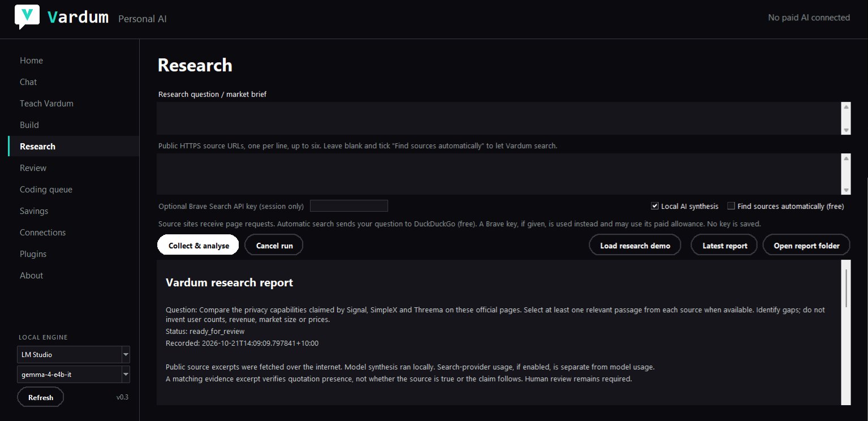868x421 pixels.
Task: Open the Coding queue sidebar item
Action: click(46, 190)
